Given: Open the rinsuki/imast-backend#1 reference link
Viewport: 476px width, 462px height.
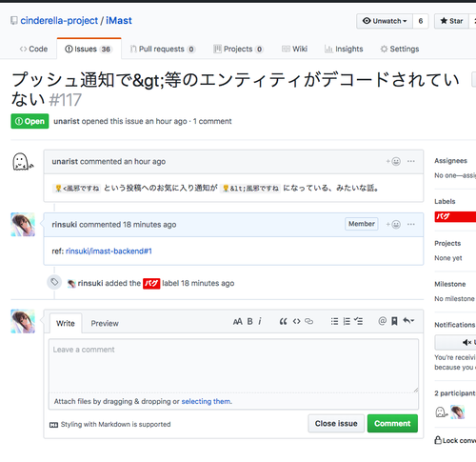Looking at the screenshot, I should tap(109, 251).
